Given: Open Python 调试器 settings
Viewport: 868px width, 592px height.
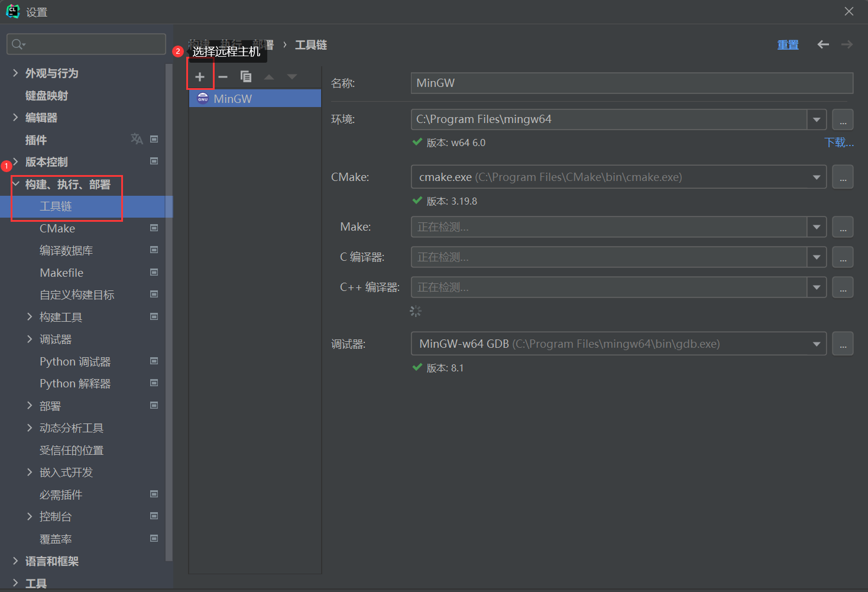Looking at the screenshot, I should click(75, 361).
